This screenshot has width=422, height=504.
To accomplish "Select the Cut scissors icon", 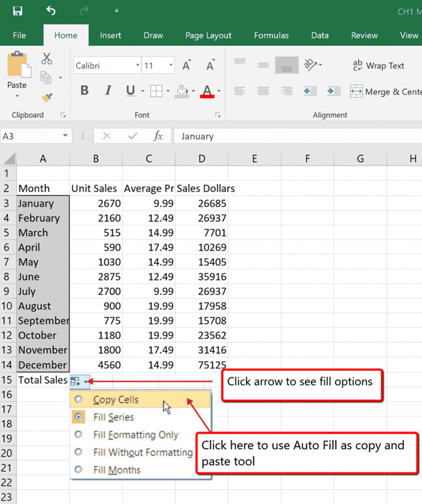I will point(47,58).
